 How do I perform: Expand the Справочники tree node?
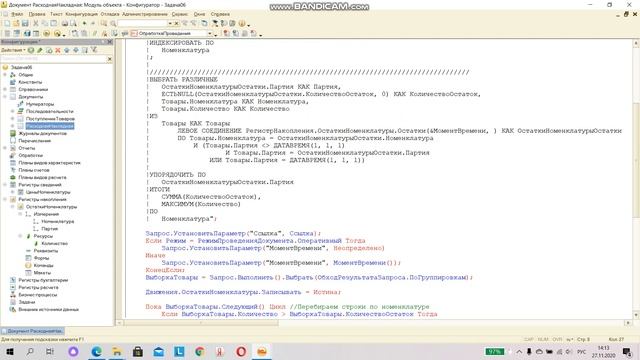[5, 89]
